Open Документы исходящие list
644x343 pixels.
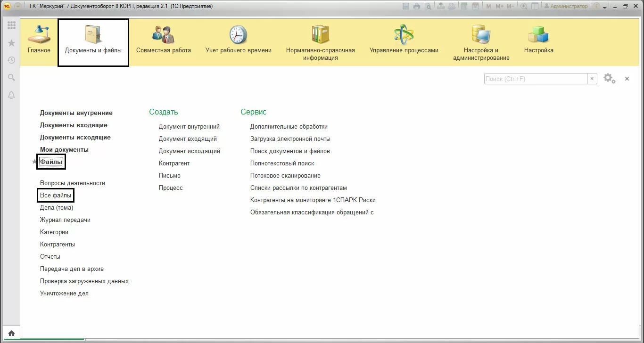(x=75, y=138)
